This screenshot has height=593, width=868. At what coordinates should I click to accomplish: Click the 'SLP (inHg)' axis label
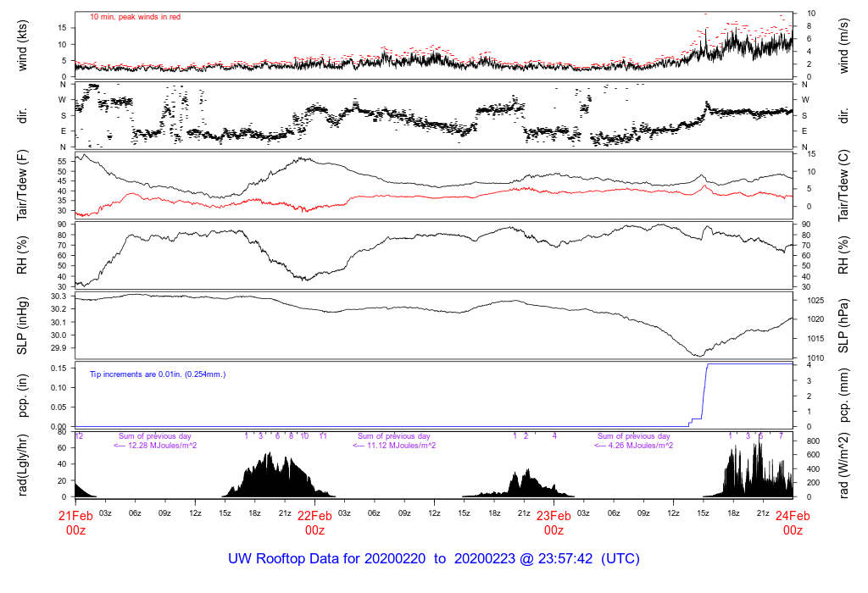coord(22,325)
